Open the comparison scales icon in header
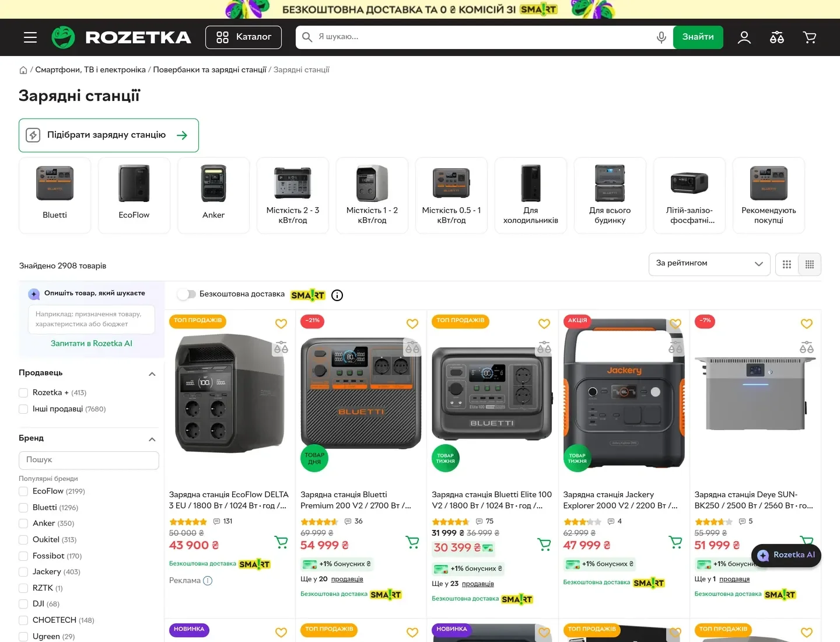This screenshot has width=840, height=642. tap(777, 37)
